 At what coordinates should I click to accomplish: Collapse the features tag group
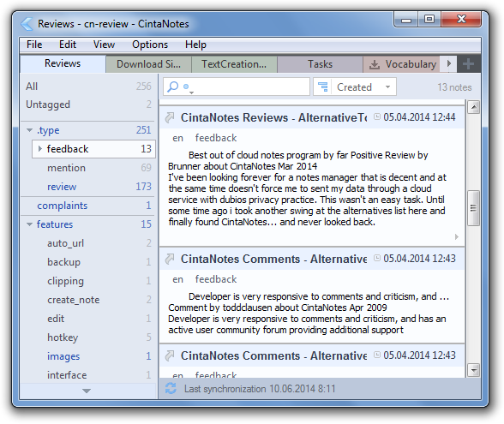point(29,224)
